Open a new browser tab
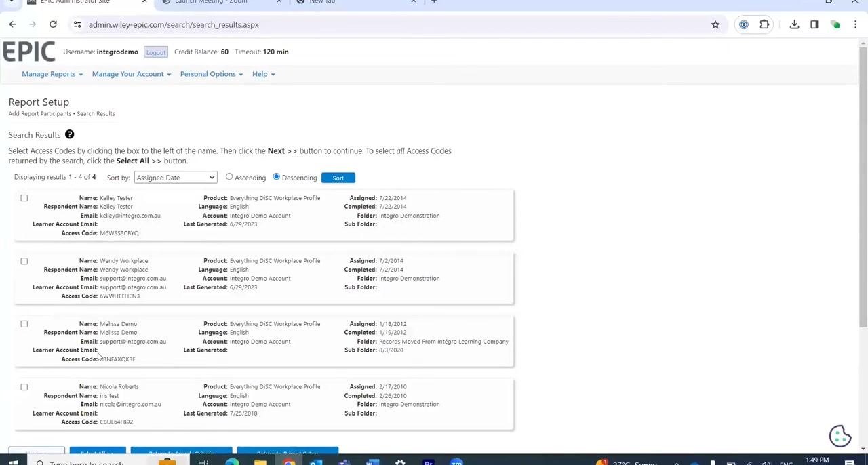This screenshot has width=868, height=465. point(434,1)
